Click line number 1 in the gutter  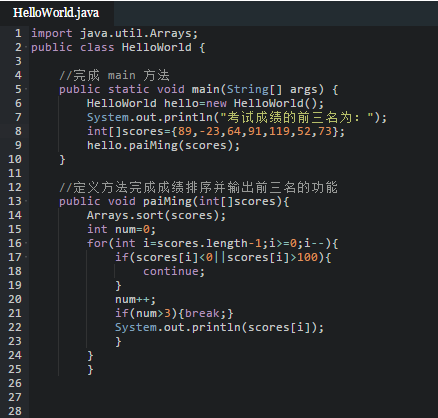(x=18, y=33)
